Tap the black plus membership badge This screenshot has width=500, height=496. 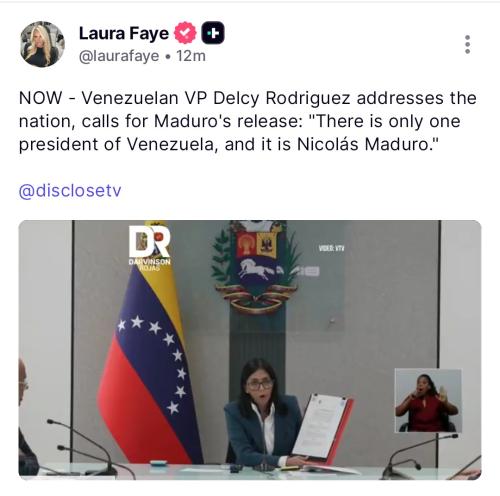[213, 33]
